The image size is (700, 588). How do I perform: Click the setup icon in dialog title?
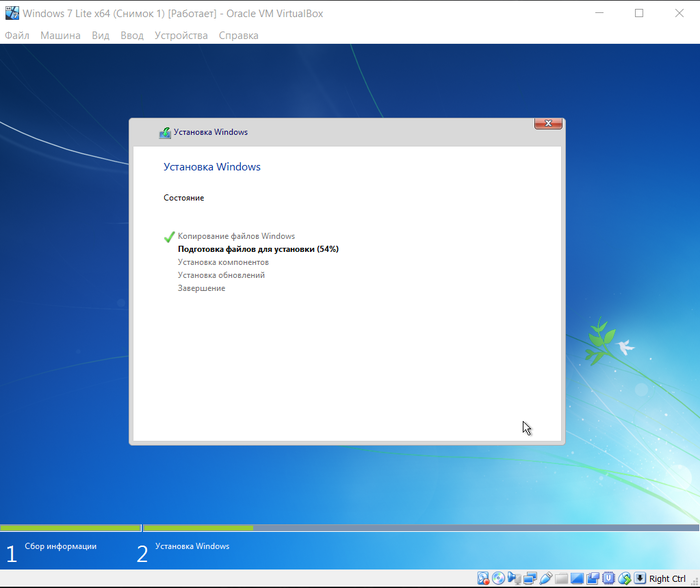click(165, 133)
